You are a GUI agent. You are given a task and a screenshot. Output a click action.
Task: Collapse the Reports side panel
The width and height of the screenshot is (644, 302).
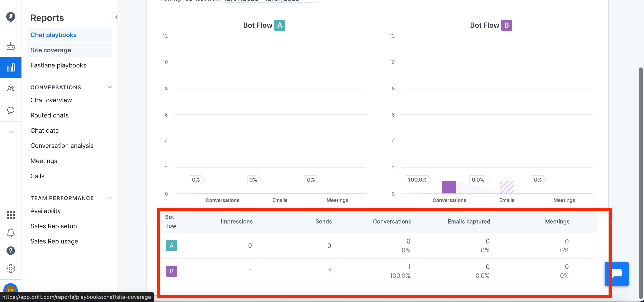[x=116, y=17]
